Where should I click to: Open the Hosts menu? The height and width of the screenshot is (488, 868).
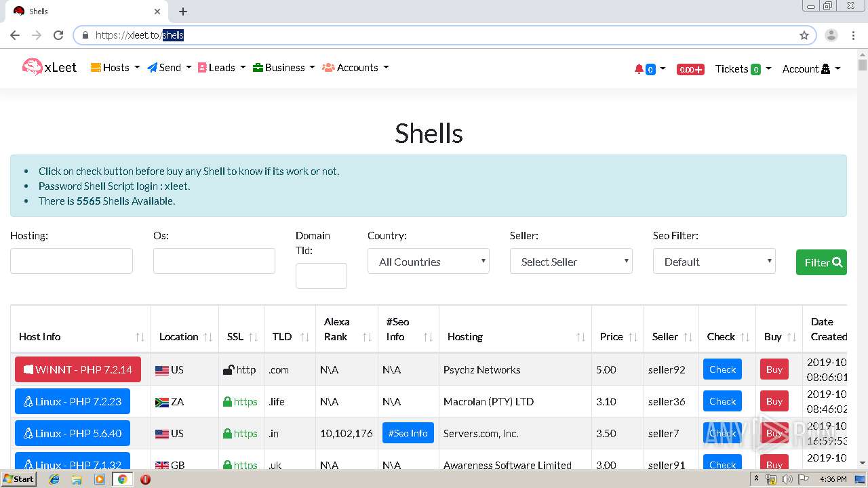coord(115,67)
